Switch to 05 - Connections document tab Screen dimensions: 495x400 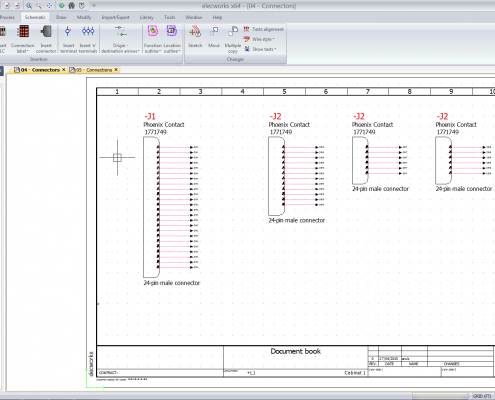(x=94, y=70)
